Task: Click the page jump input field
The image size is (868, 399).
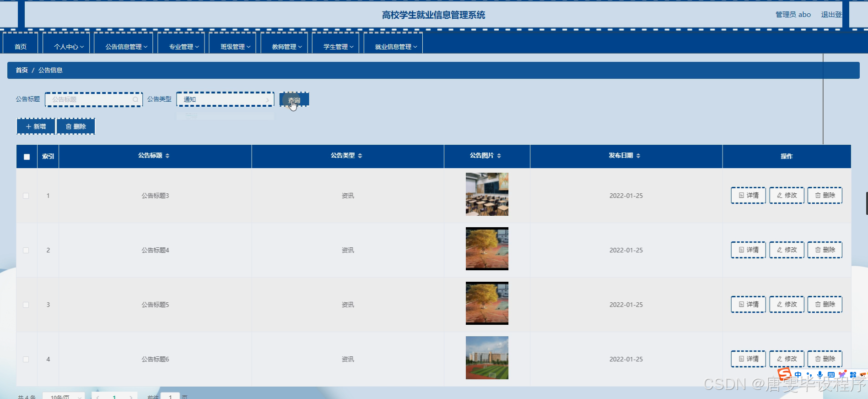Action: tap(170, 397)
